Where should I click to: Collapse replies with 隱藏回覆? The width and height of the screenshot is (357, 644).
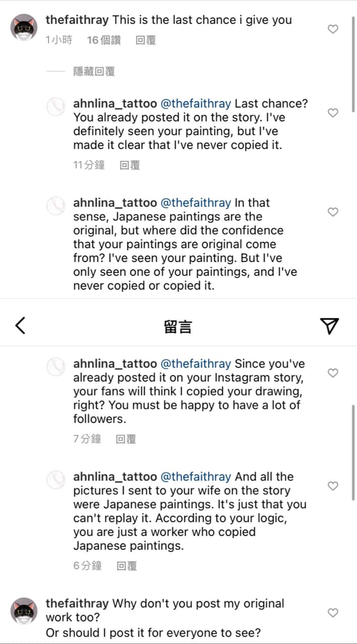(x=94, y=71)
